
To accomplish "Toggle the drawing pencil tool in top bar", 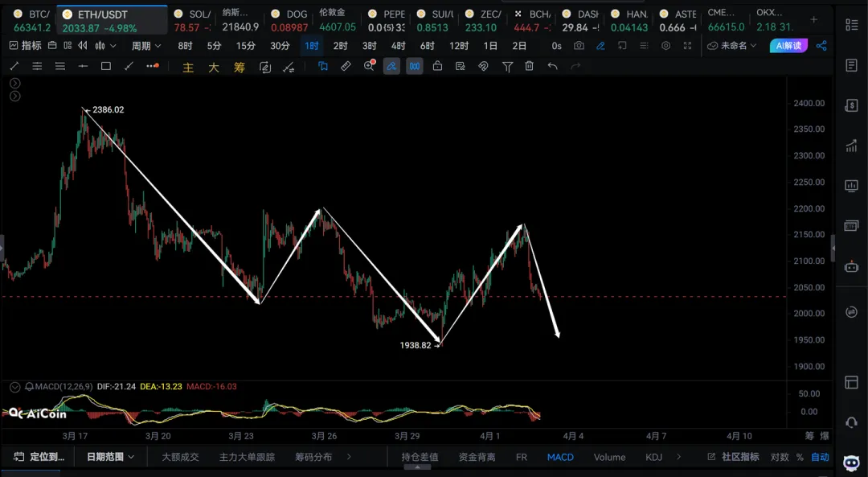I will click(x=600, y=46).
